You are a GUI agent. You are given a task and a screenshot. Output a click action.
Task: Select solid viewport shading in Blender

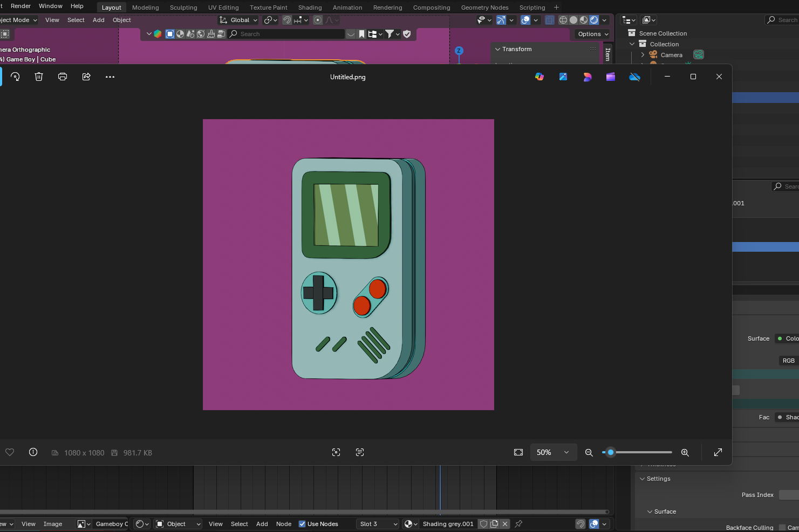coord(573,20)
